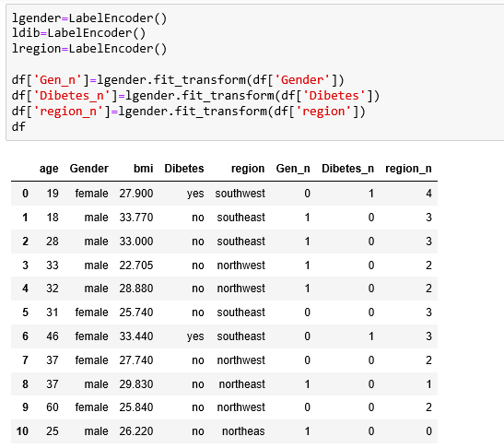Click the lregion=LabelEncoder() code line
Image resolution: width=504 pixels, height=448 pixels.
point(89,49)
